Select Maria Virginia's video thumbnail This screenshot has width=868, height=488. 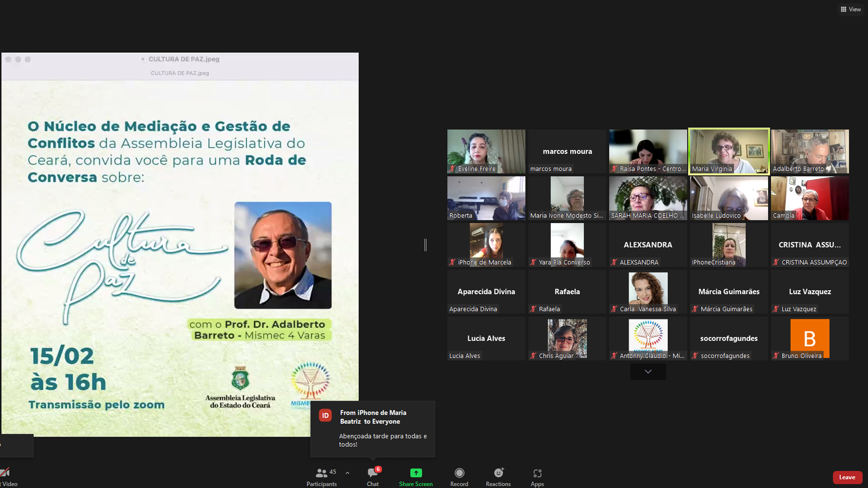[729, 151]
